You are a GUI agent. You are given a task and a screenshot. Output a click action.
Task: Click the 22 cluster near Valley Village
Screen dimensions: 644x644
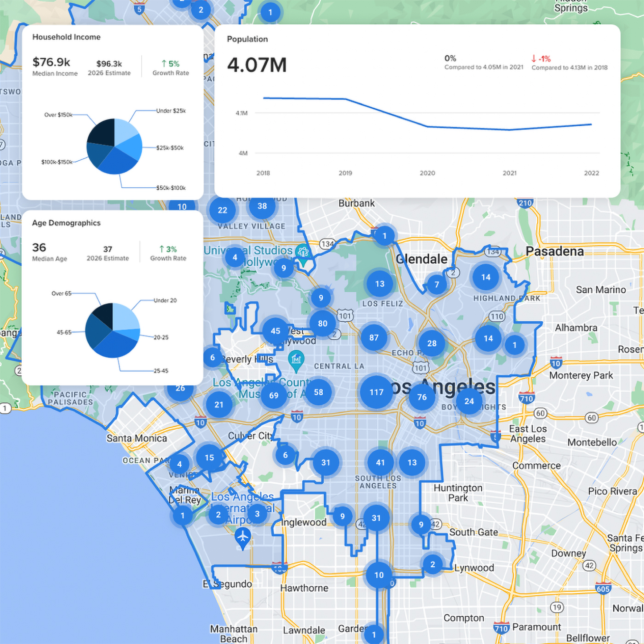tap(222, 210)
